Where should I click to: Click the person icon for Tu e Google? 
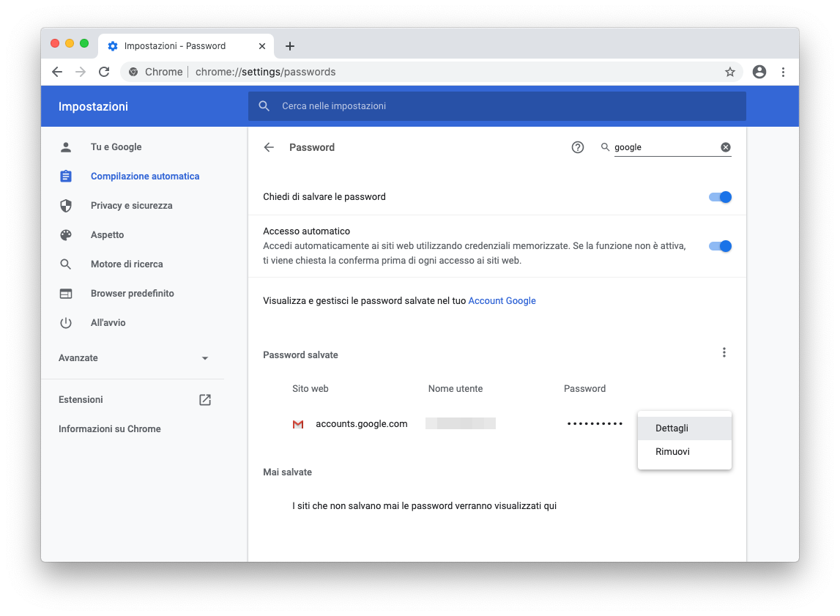(x=66, y=146)
